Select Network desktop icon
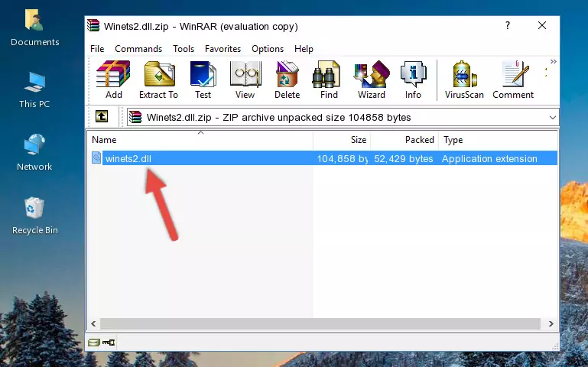 pyautogui.click(x=34, y=152)
